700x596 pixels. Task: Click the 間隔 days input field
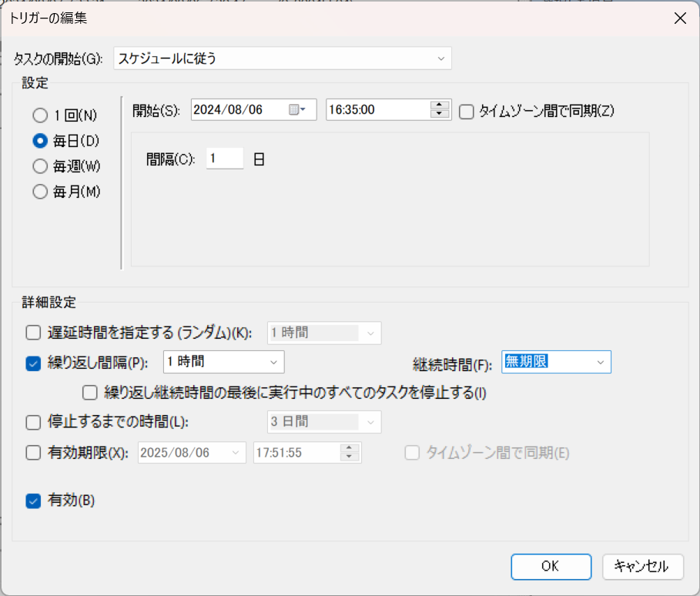[224, 159]
